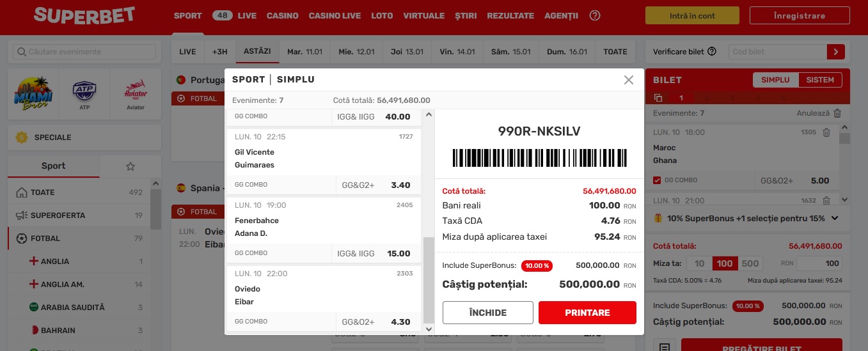Image resolution: width=868 pixels, height=351 pixels.
Task: Switch bet slip to SISTEM mode
Action: tap(820, 80)
